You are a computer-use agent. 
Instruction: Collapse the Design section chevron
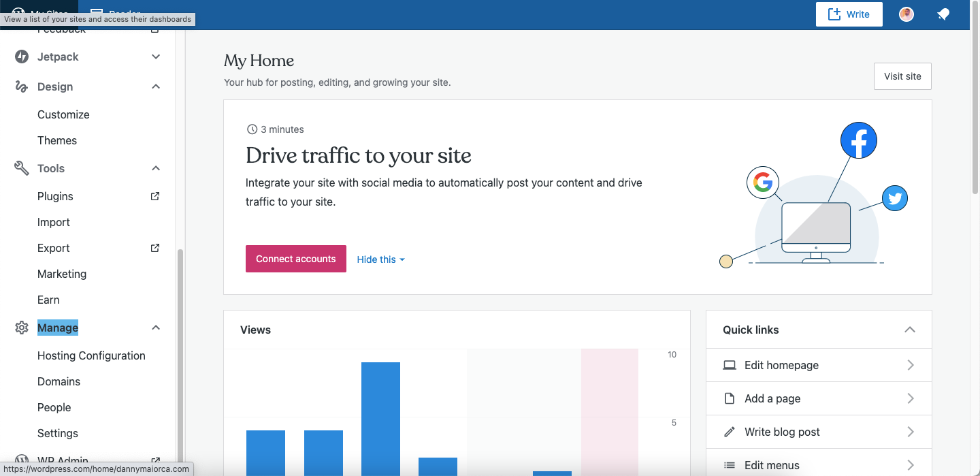(156, 87)
